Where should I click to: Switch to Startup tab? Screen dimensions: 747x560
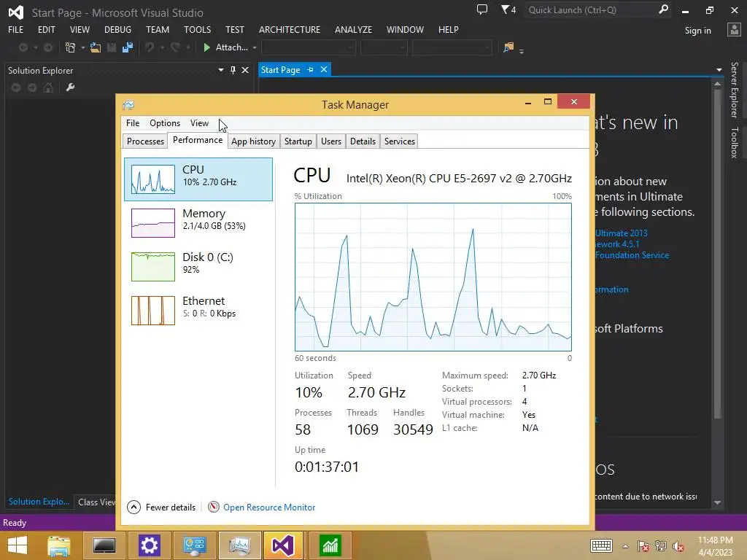point(298,141)
